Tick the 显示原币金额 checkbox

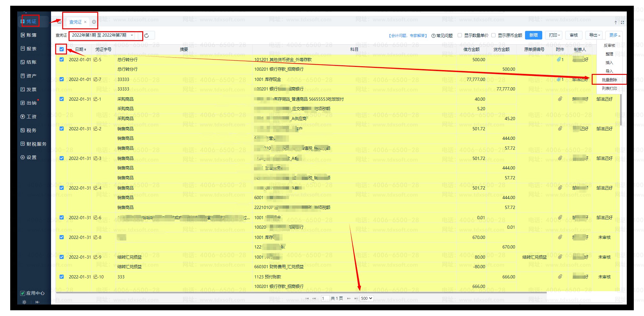493,35
